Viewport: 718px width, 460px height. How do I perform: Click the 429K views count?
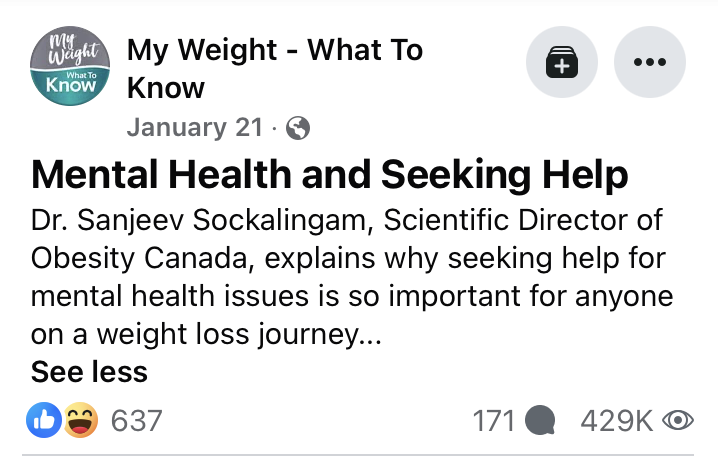(x=616, y=421)
